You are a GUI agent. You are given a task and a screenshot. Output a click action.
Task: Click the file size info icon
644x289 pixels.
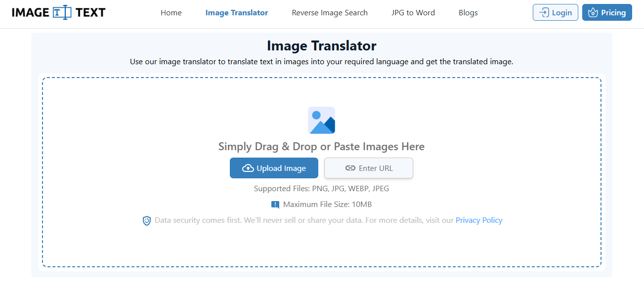point(275,205)
